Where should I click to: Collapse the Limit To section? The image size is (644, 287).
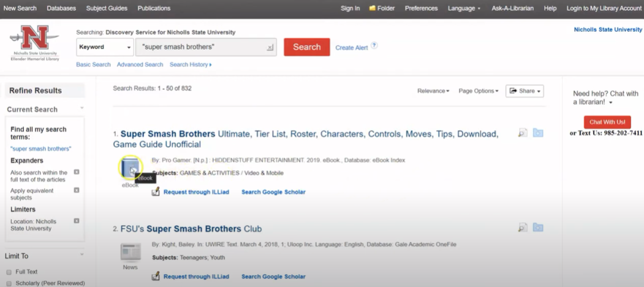click(81, 254)
